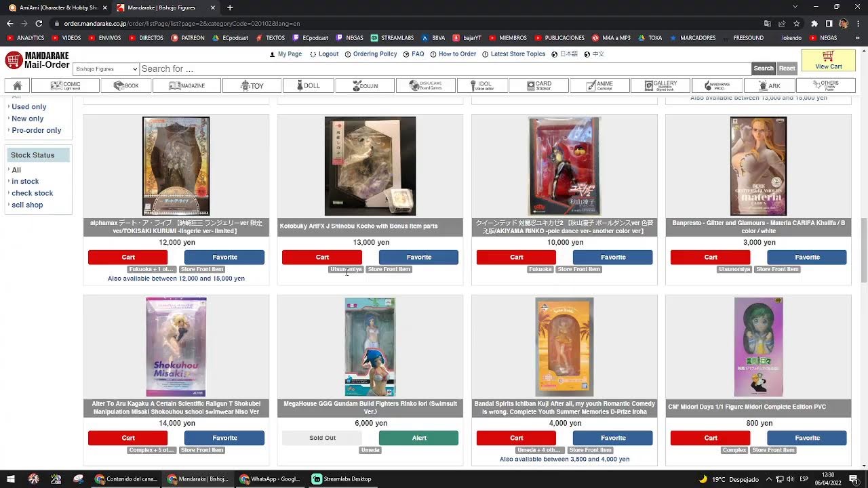Image resolution: width=868 pixels, height=488 pixels.
Task: Select sell shop status filter
Action: 27,205
